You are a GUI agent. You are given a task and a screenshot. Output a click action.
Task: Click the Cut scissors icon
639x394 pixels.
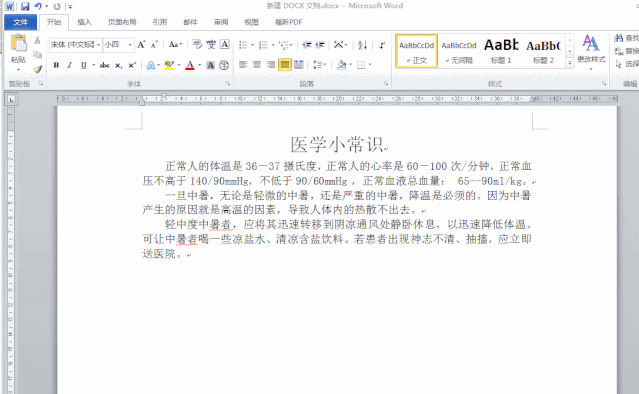[37, 40]
